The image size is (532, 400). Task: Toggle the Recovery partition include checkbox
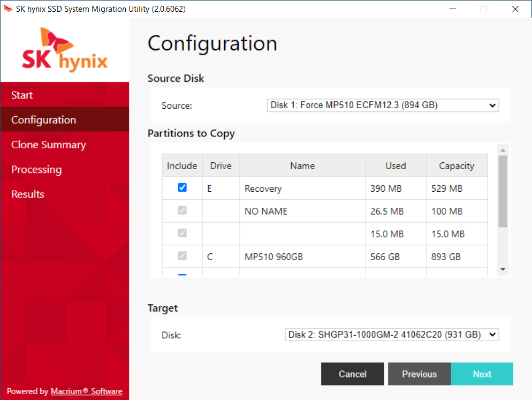click(182, 187)
